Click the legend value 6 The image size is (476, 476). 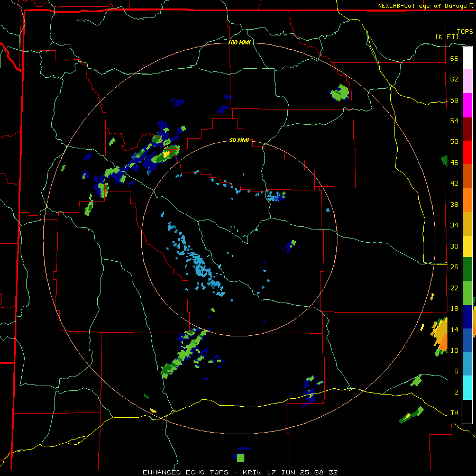(456, 371)
